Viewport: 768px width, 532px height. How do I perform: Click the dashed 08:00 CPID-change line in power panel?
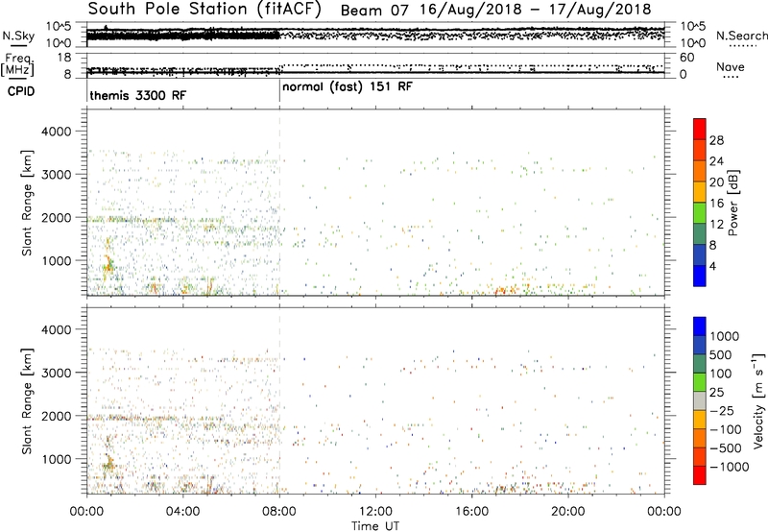[x=279, y=203]
